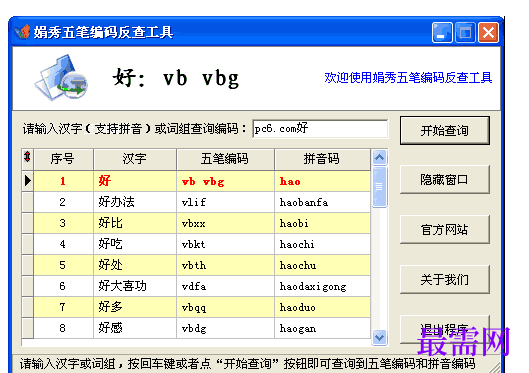Click the 开始查询 button

tap(445, 131)
